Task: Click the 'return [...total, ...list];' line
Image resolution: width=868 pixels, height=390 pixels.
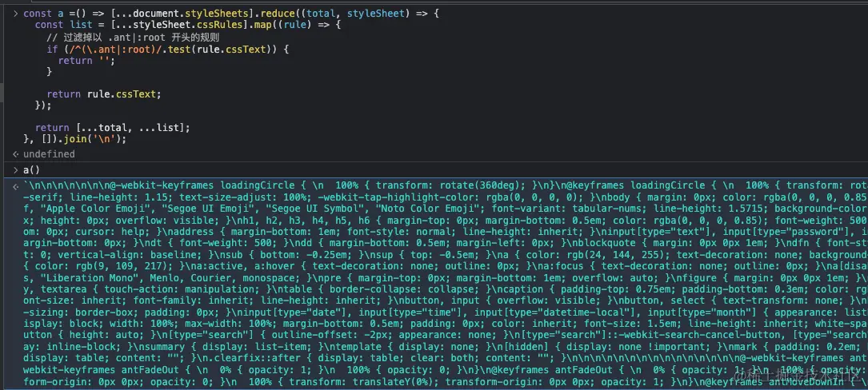Action: [112, 128]
